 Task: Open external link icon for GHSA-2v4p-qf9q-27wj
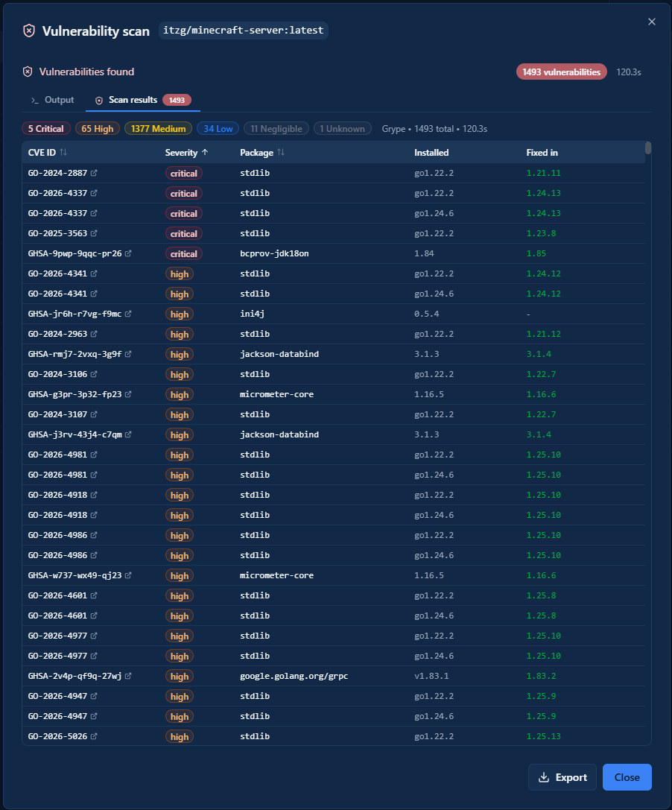tap(128, 676)
